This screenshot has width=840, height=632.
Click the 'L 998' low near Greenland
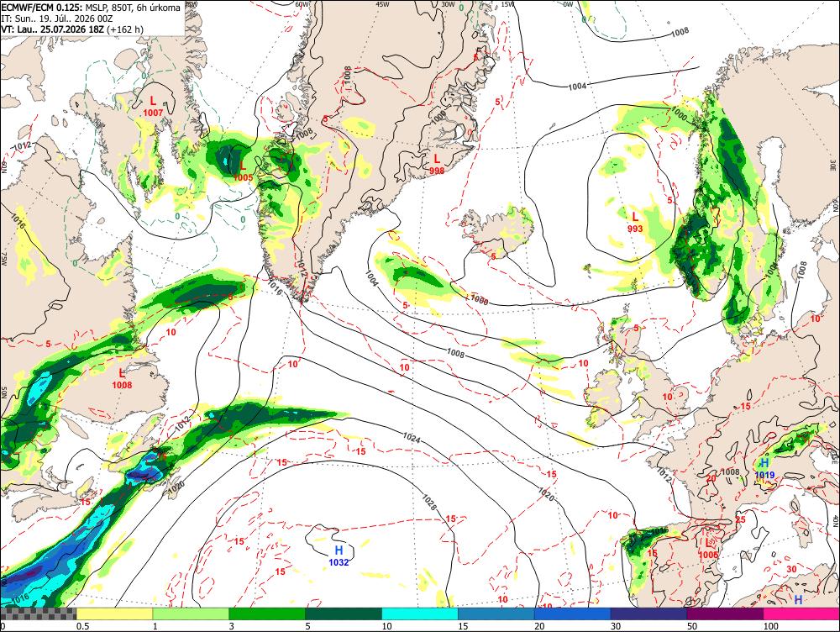pyautogui.click(x=437, y=164)
